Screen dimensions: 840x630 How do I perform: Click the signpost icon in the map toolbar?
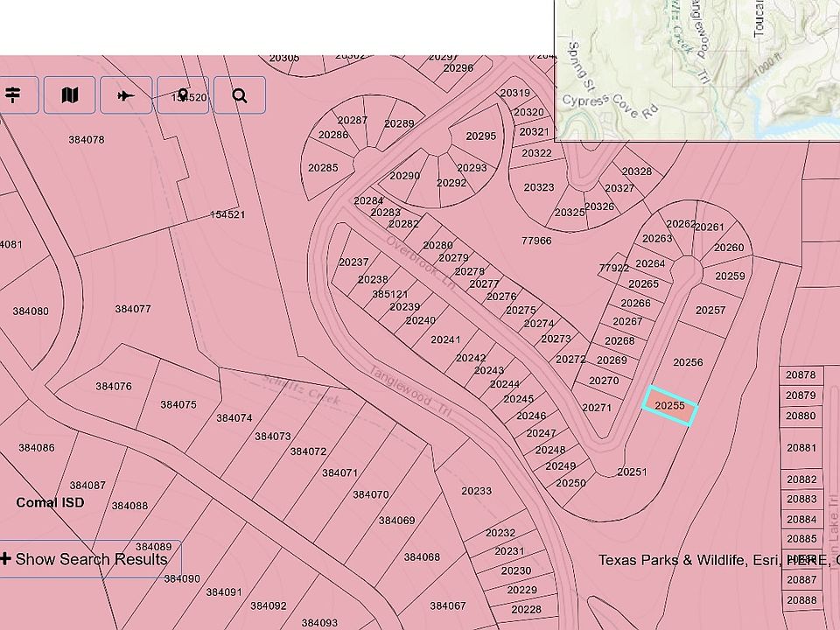click(x=14, y=95)
